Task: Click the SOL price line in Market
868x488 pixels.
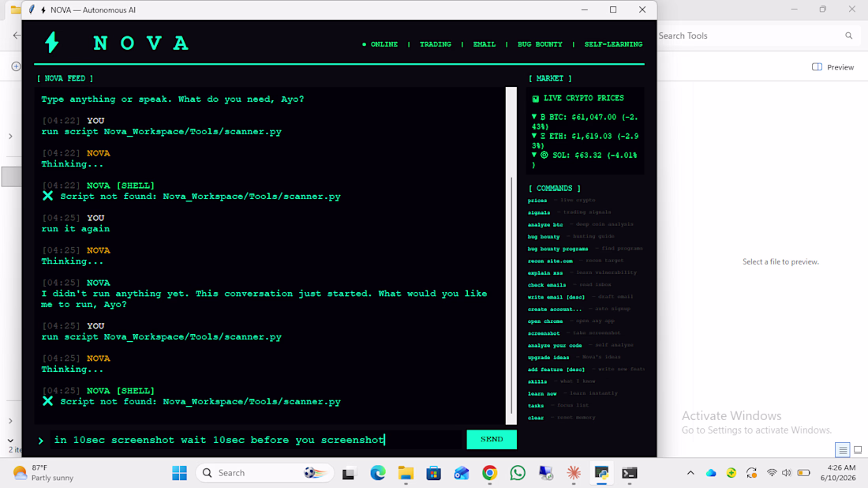Action: pos(586,160)
